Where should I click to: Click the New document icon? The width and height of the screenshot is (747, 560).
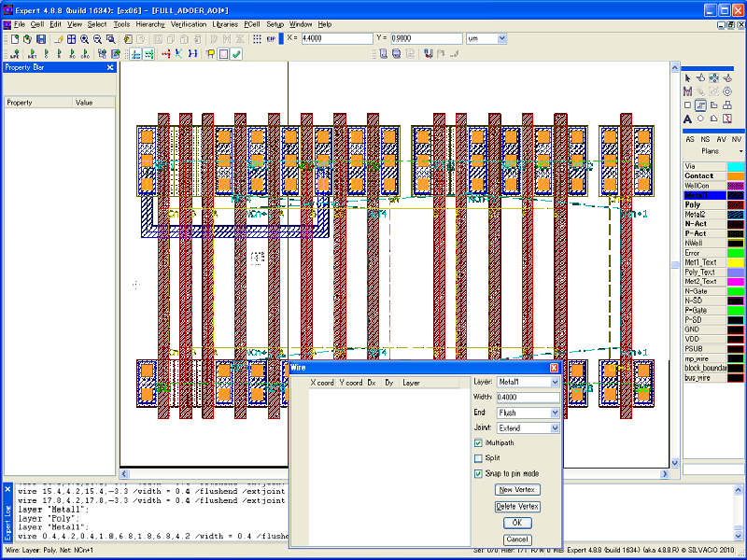(15, 39)
